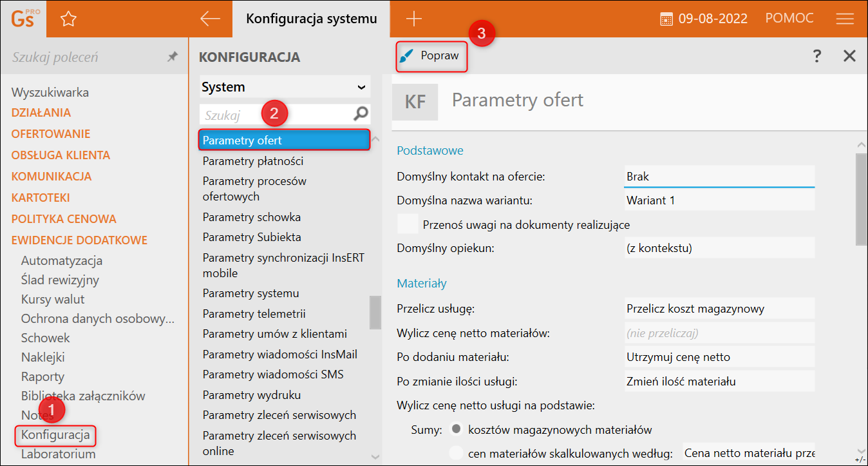Open 'Przelicz usługę' dropdown field

719,309
